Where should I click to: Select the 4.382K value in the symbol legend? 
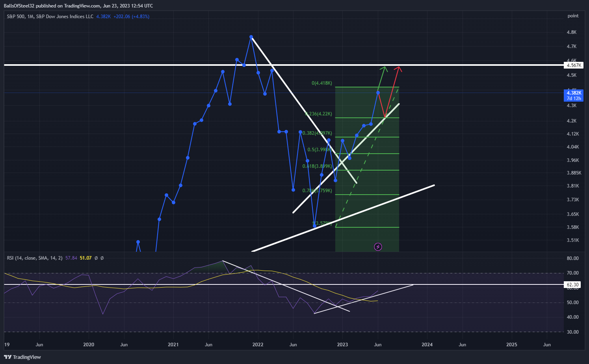(104, 17)
